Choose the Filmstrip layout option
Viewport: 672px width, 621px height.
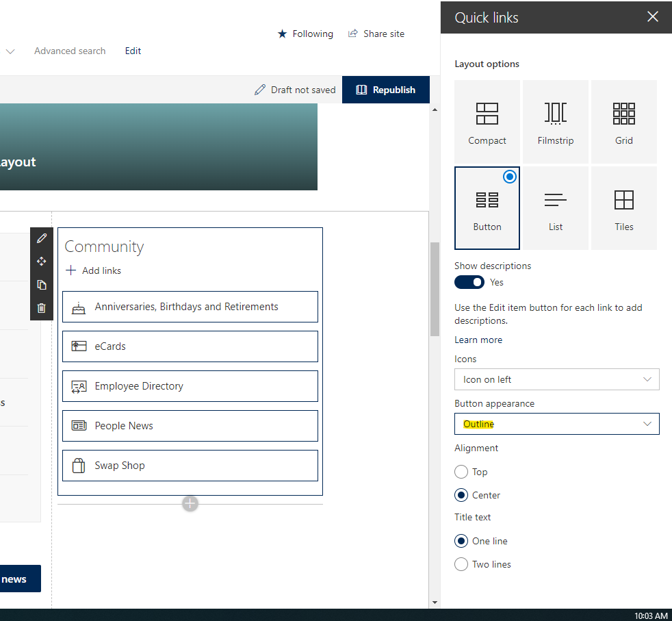coord(556,122)
